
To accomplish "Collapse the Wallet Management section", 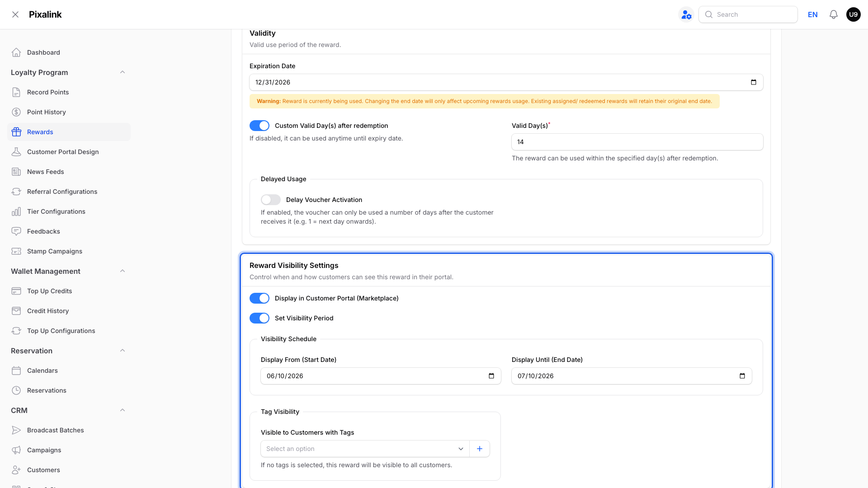I will 123,271.
